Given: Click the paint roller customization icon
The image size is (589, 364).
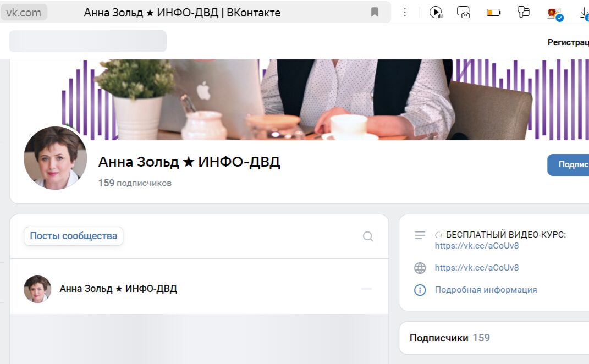Looking at the screenshot, I should tap(523, 13).
